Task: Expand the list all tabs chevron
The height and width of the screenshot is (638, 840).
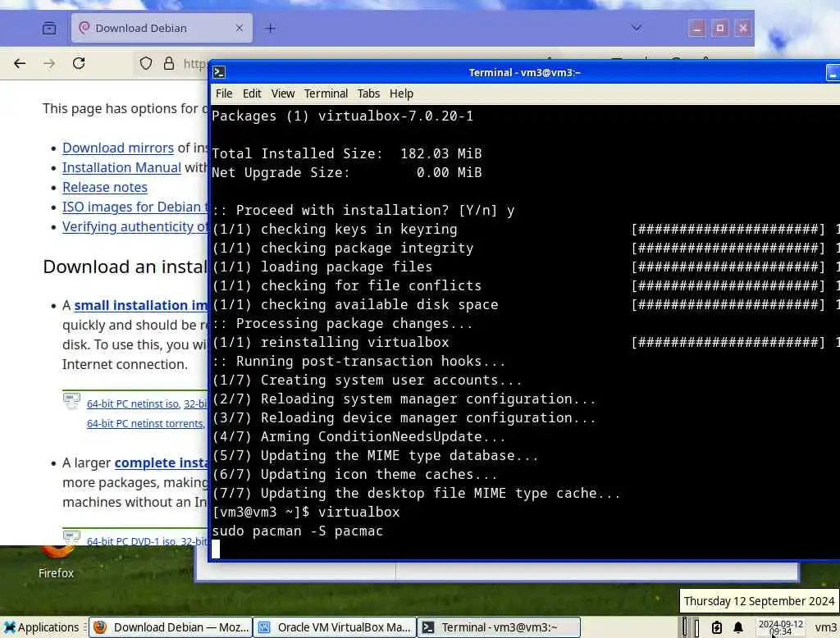Action: coord(637,28)
